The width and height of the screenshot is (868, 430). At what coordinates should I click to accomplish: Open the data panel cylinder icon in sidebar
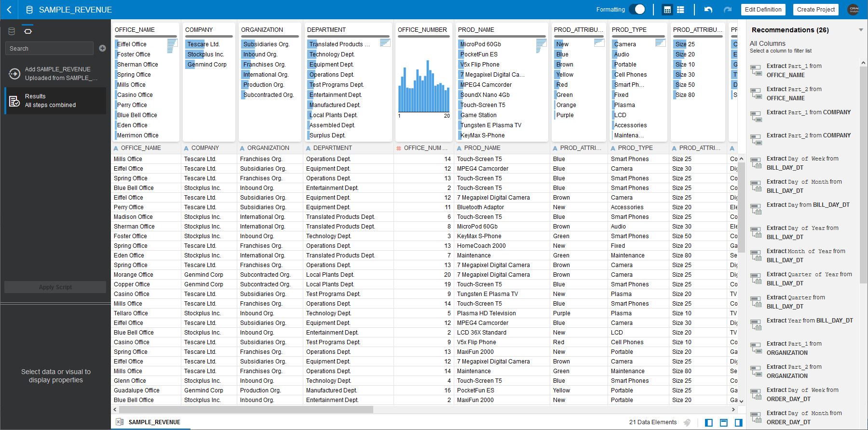(12, 31)
